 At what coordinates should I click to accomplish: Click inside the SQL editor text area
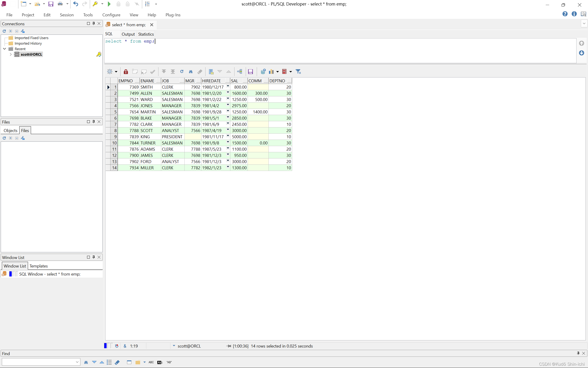[x=340, y=51]
